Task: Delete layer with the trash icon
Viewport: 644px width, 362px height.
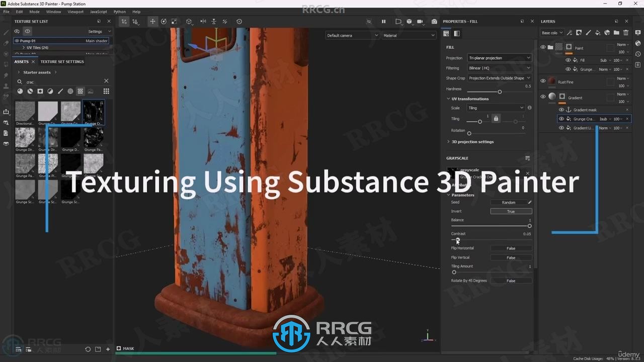Action: 626,33
